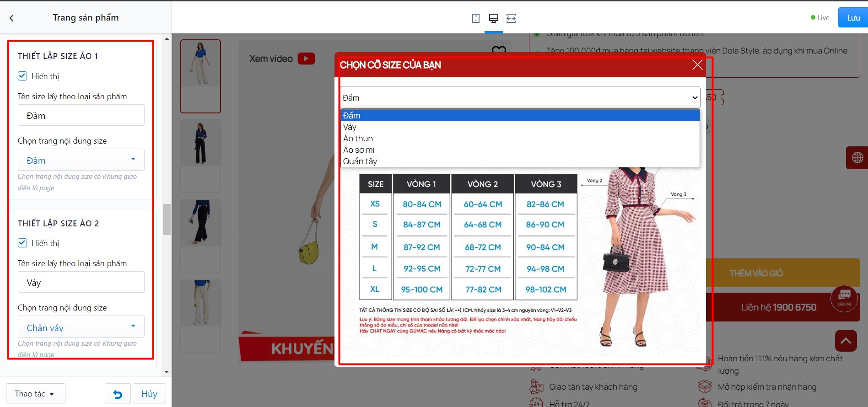Open the Xem video link
Screen dimensions: 868x407
coord(271,59)
